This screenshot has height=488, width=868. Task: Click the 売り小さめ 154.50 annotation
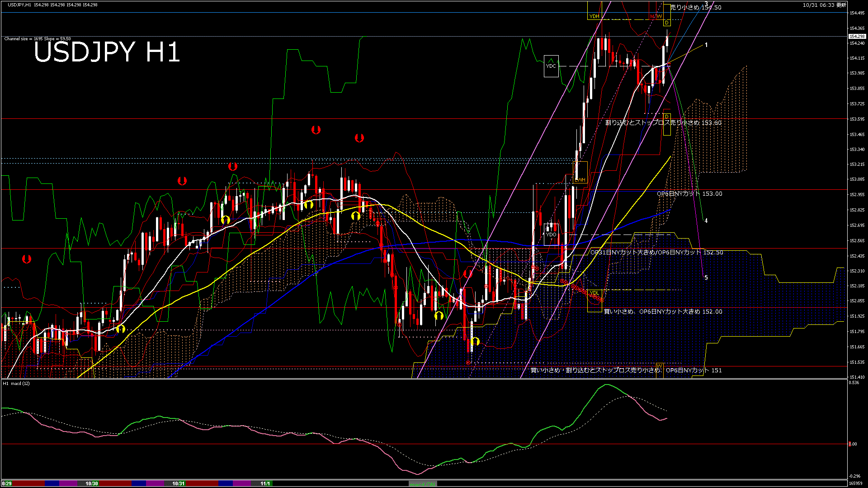[x=694, y=7]
